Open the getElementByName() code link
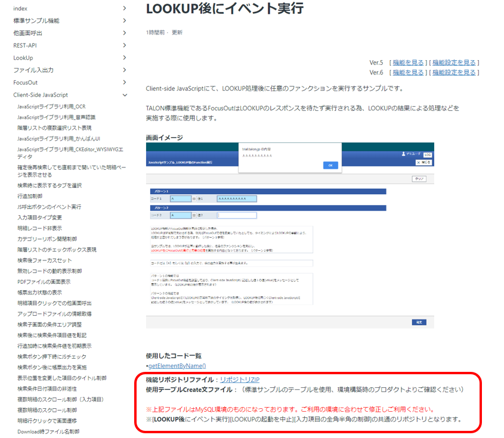This screenshot has width=504, height=438. pos(177,366)
